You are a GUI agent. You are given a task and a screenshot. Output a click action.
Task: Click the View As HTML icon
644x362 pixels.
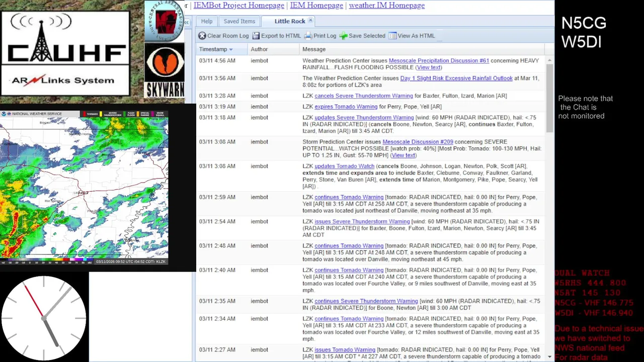point(392,36)
